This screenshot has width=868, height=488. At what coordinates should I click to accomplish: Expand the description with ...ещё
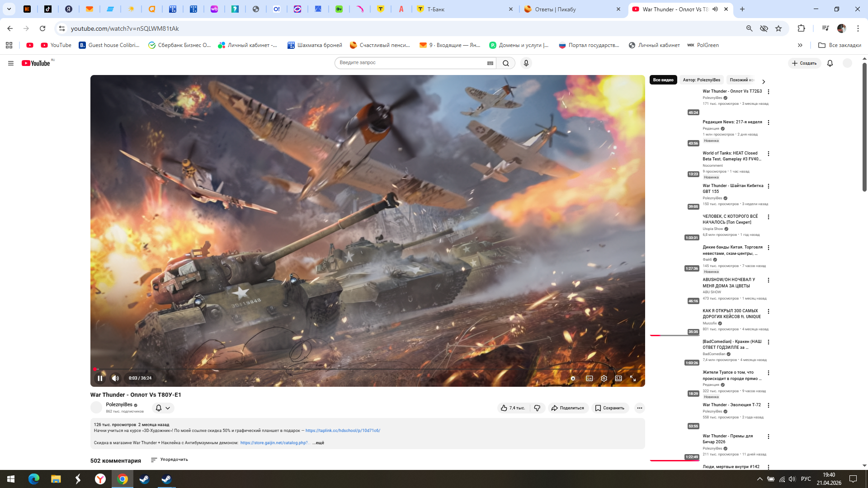click(318, 443)
